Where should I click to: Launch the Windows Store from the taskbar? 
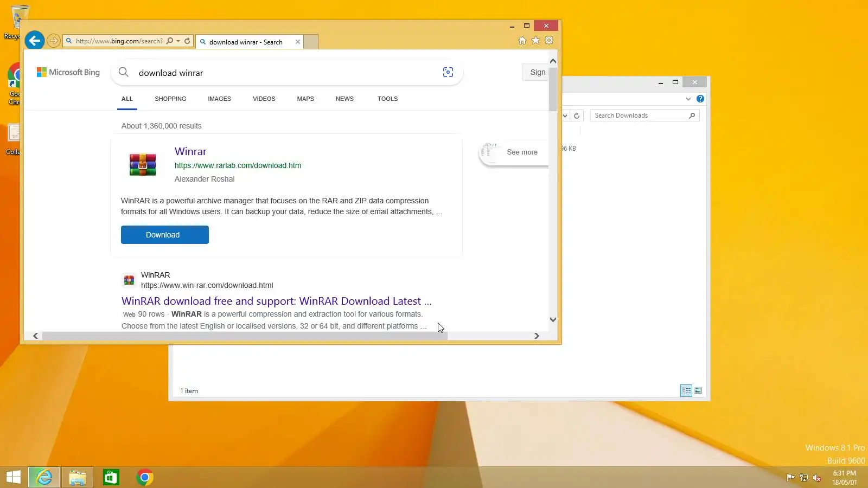click(x=111, y=477)
